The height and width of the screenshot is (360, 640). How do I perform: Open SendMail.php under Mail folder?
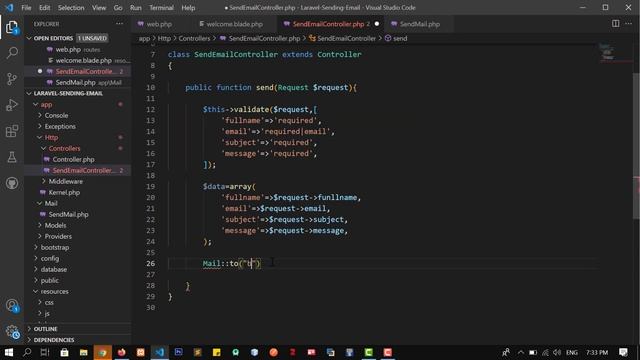pos(68,214)
